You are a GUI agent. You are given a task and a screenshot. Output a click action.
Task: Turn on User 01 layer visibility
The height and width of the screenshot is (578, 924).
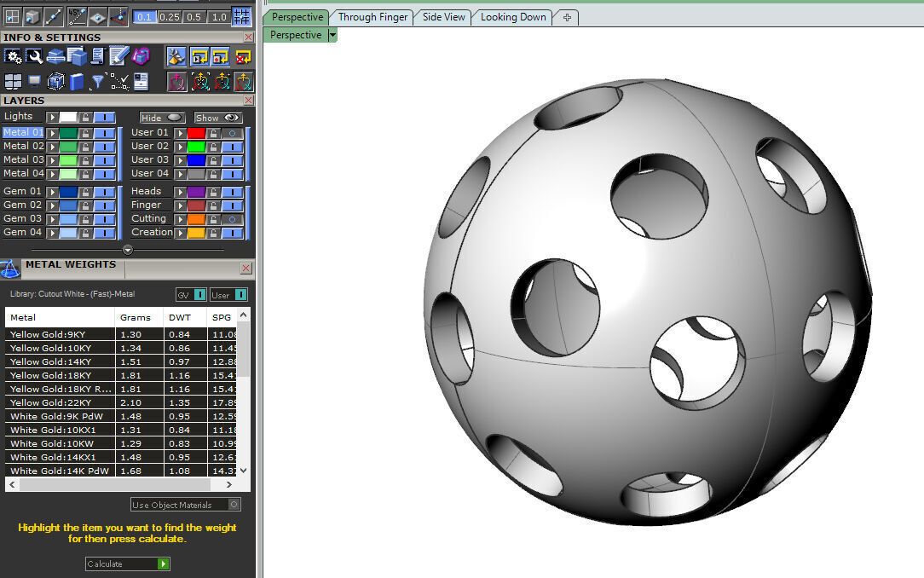(x=233, y=133)
